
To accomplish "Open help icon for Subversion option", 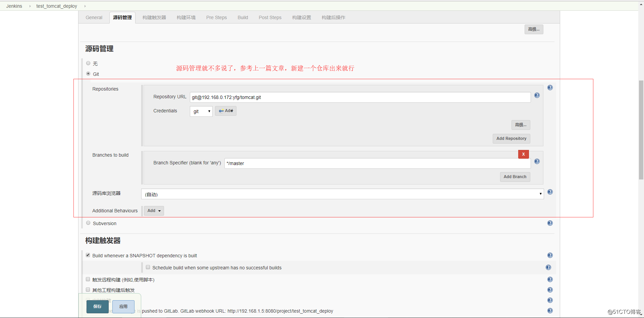I will click(x=550, y=223).
